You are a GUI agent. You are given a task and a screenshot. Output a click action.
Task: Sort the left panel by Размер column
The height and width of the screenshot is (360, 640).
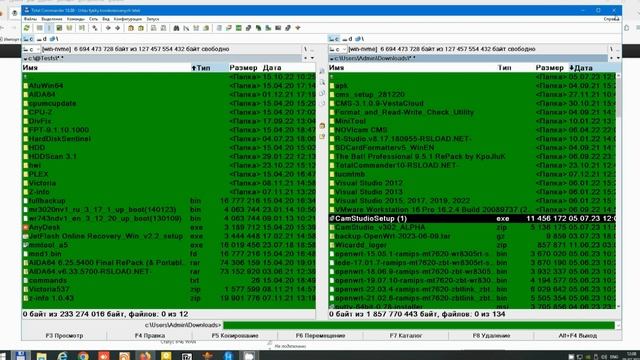pos(243,68)
